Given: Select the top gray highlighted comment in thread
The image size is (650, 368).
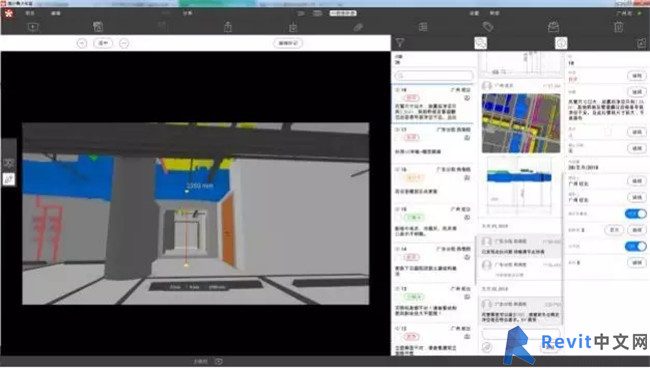Looking at the screenshot, I should [x=521, y=246].
